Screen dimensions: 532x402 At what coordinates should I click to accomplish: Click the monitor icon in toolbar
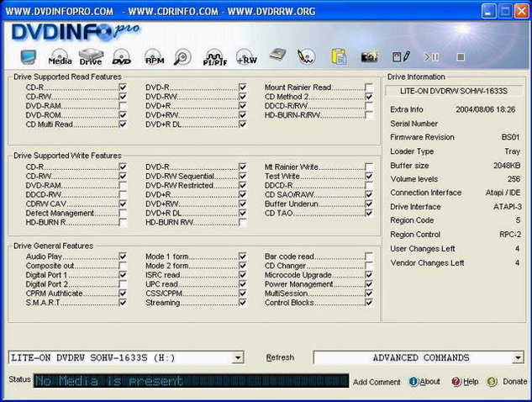pyautogui.click(x=29, y=57)
